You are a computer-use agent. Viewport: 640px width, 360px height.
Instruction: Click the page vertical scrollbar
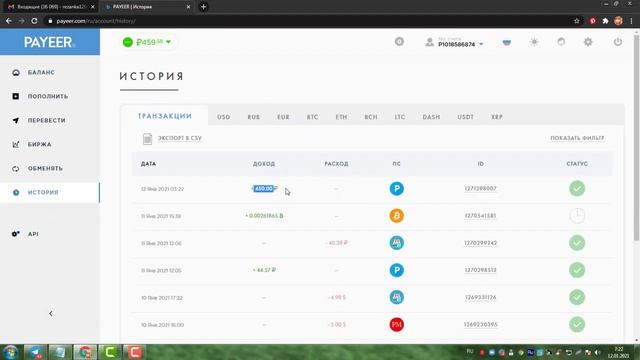coord(636,138)
